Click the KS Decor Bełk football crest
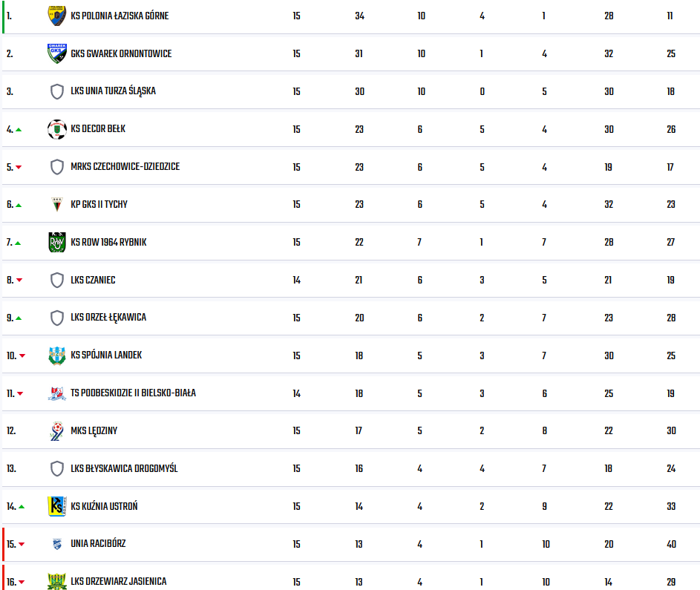This screenshot has height=590, width=700. [56, 129]
